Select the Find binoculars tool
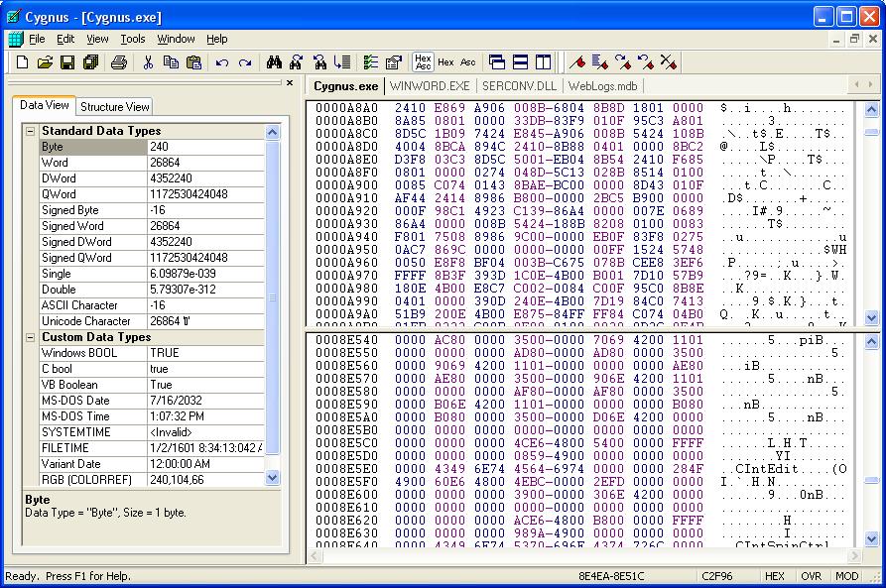Screen dimensions: 886x588 pyautogui.click(x=275, y=60)
